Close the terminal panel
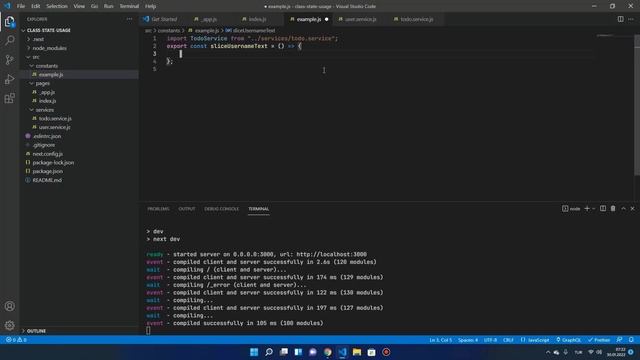The height and width of the screenshot is (360, 640). tap(633, 209)
